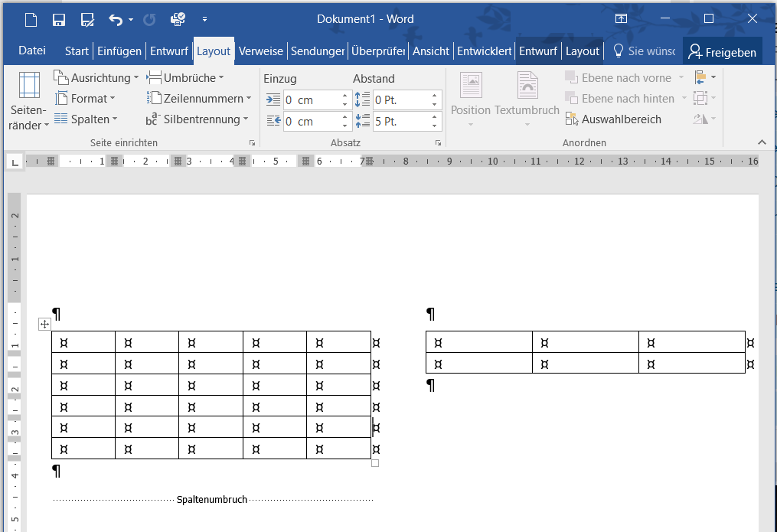Click the Save As icon
The image size is (777, 532).
(87, 20)
